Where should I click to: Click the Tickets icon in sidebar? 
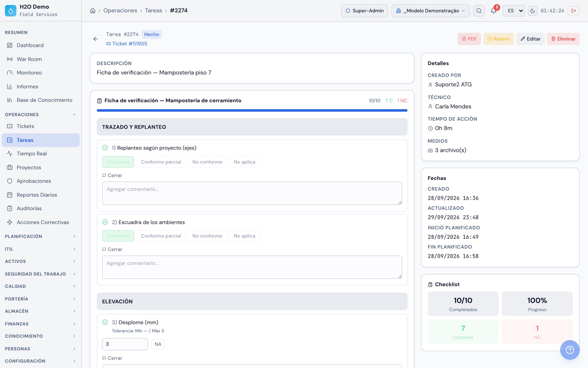click(x=10, y=126)
